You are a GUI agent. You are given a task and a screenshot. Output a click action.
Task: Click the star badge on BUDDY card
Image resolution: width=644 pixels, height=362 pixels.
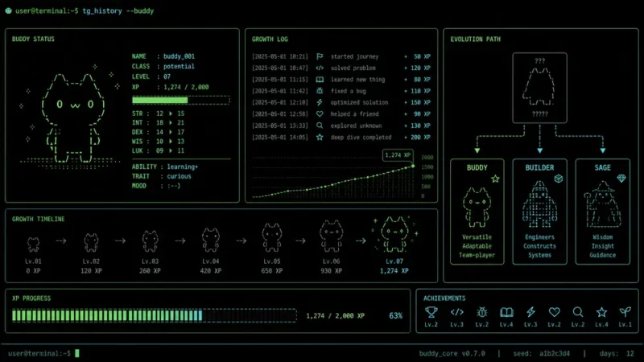point(495,179)
